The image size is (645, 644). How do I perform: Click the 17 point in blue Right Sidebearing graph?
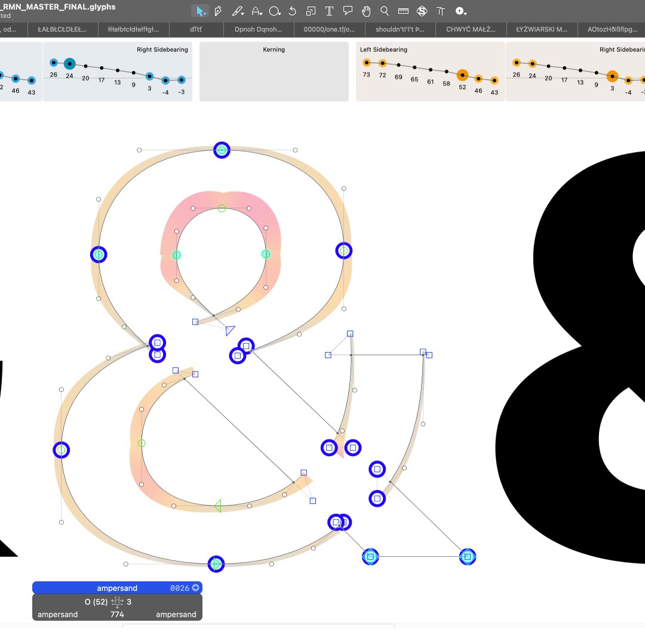click(x=102, y=68)
